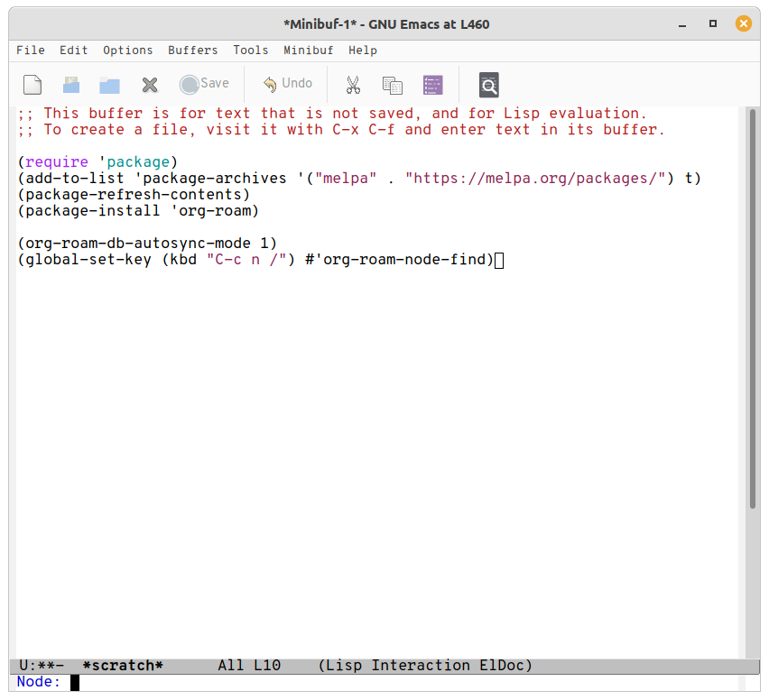Click the Open File toolbar icon

click(x=71, y=84)
